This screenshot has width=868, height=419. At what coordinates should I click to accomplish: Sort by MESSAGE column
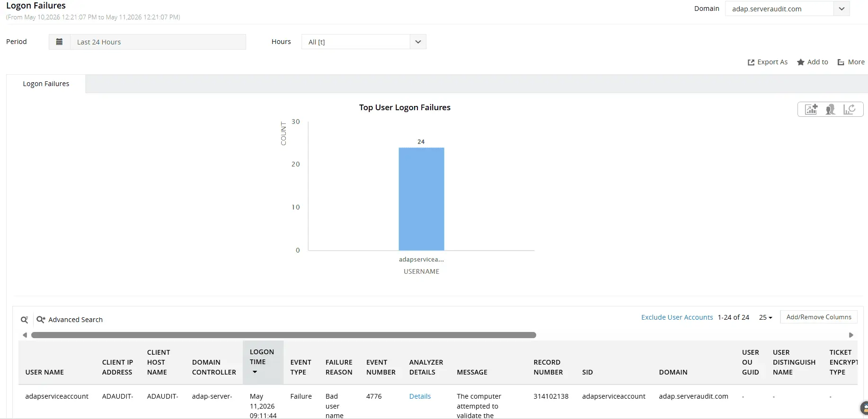pos(472,372)
